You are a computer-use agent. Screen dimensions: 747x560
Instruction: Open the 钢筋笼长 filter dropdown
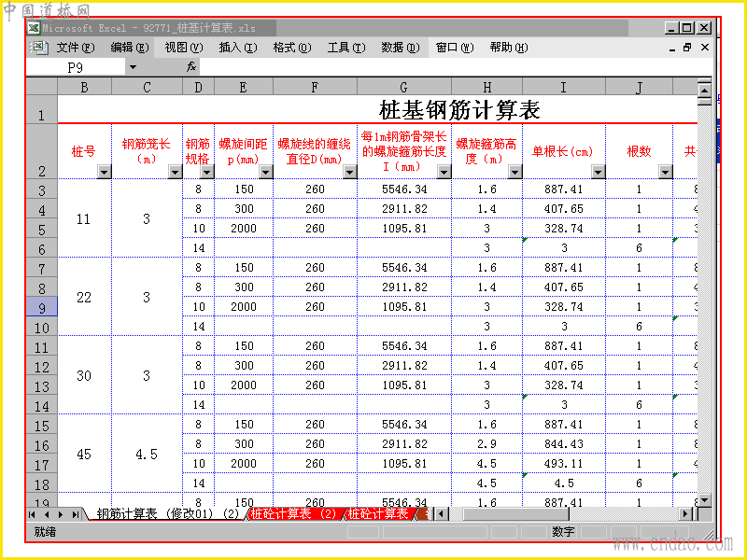click(176, 172)
